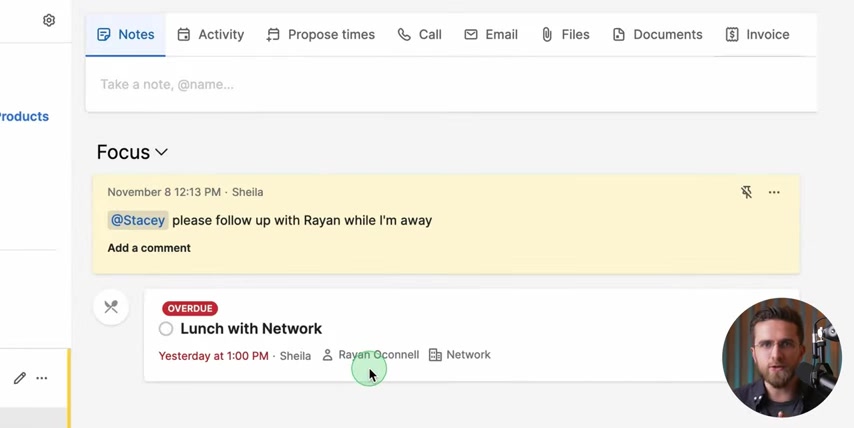854x428 pixels.
Task: Open the Lunch with Network activity title
Action: pyautogui.click(x=251, y=328)
